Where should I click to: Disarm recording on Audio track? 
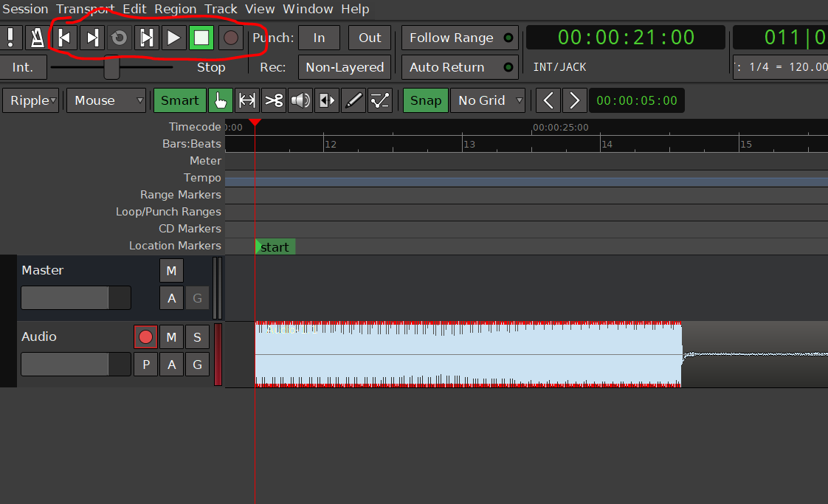[145, 337]
